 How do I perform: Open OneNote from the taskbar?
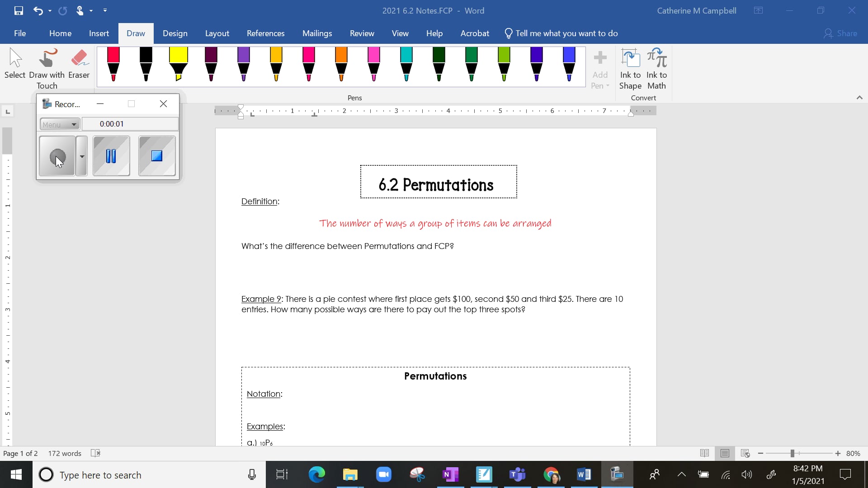tap(451, 475)
